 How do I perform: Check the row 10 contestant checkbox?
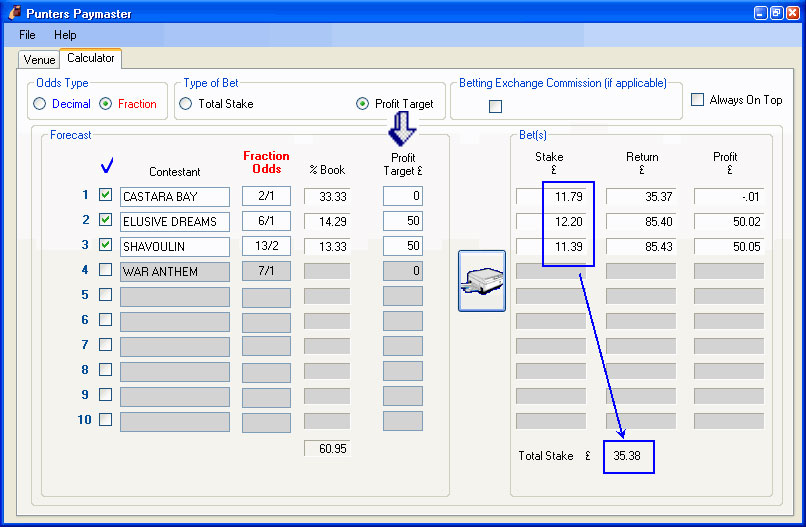[105, 420]
